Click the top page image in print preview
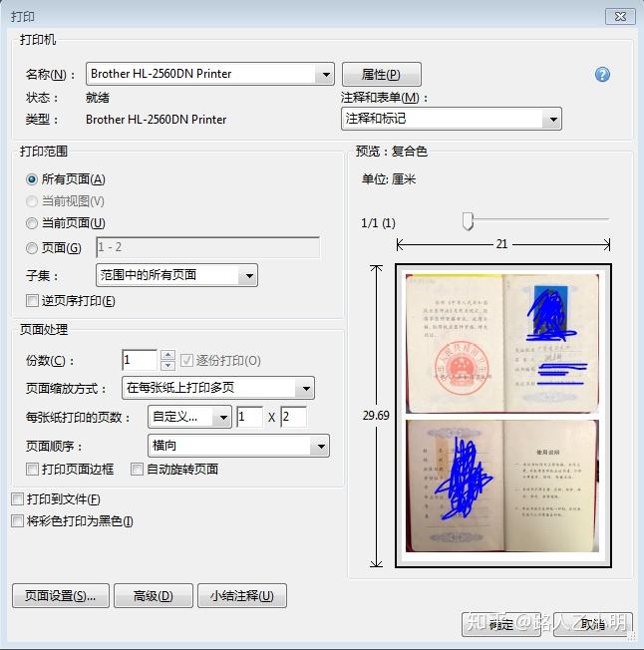This screenshot has height=650, width=644. point(502,343)
